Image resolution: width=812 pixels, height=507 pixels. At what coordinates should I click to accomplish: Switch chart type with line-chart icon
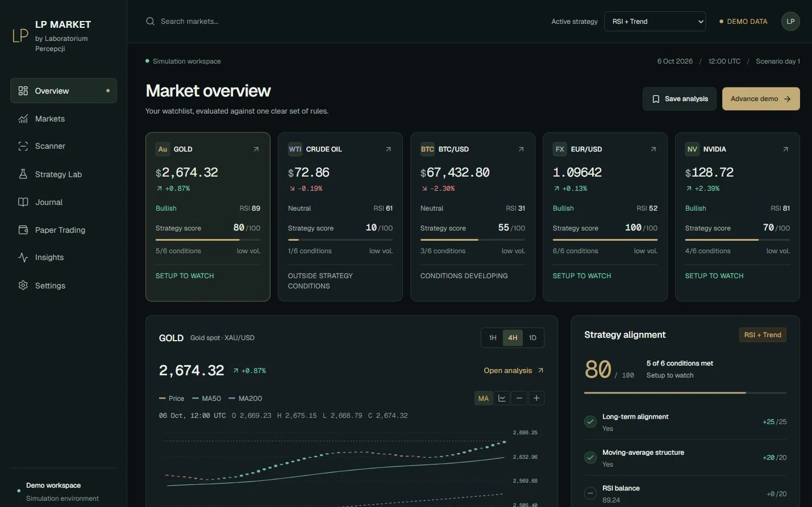502,398
